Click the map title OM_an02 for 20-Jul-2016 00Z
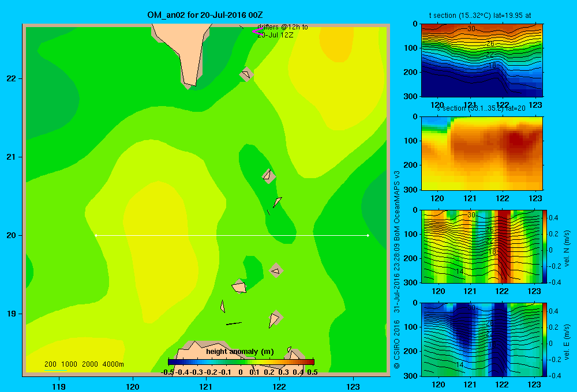Viewport: 577px width, 392px height. [x=205, y=15]
